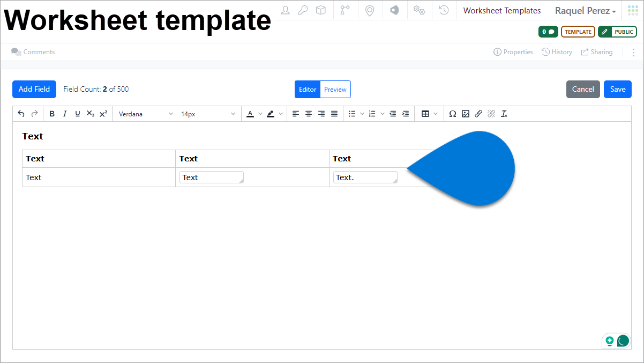This screenshot has height=363, width=644.
Task: Click the redo arrow in editor toolbar
Action: click(34, 114)
